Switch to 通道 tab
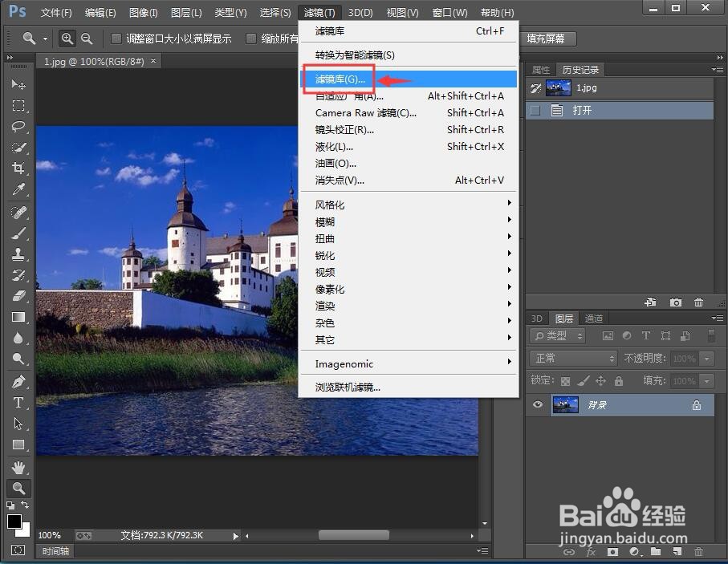728x564 pixels. point(594,319)
